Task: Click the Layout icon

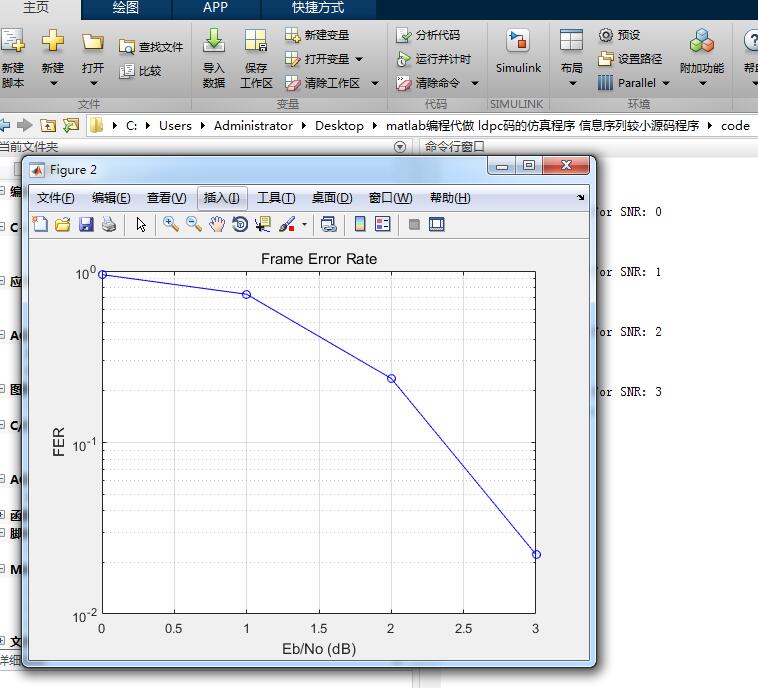Action: 571,40
